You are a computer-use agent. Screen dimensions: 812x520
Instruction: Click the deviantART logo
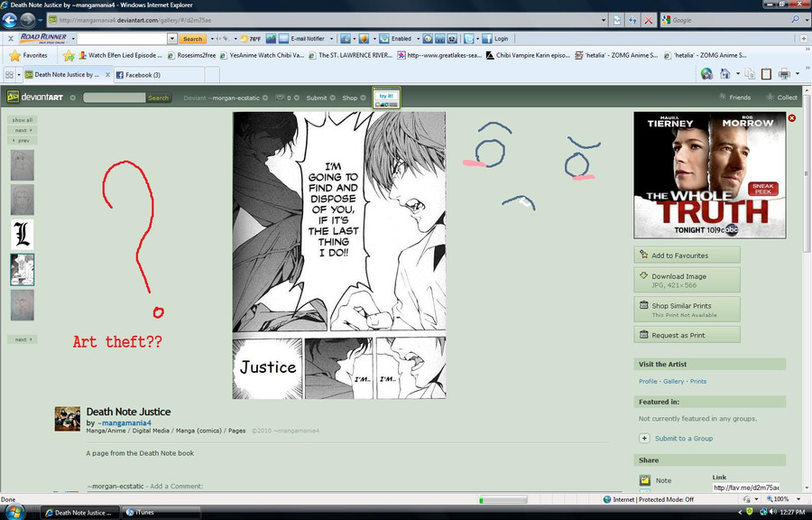click(x=34, y=97)
